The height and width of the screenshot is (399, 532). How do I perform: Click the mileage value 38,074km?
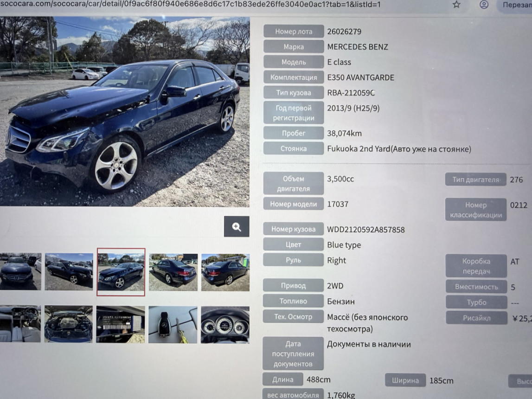(344, 133)
